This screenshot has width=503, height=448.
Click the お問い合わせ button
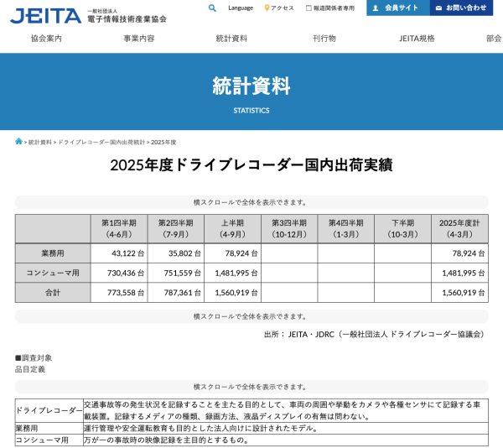point(461,8)
